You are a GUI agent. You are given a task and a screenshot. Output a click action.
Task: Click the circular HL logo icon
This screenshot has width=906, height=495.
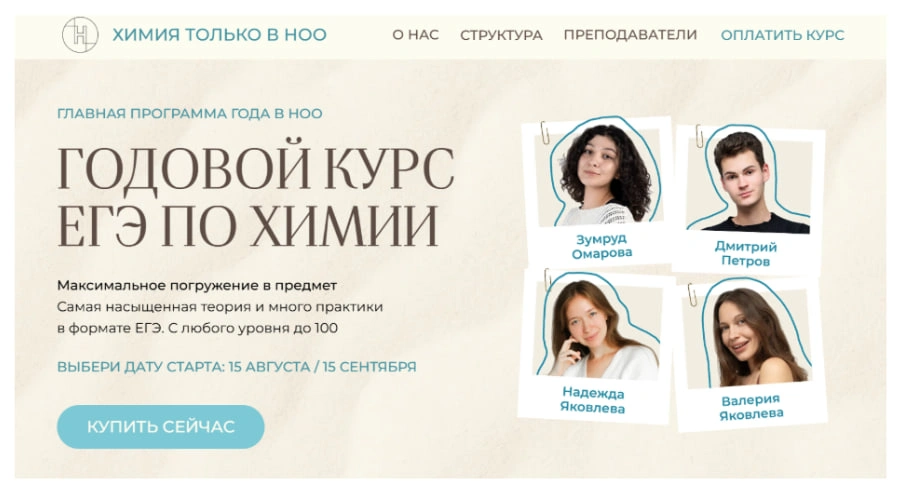(x=80, y=35)
